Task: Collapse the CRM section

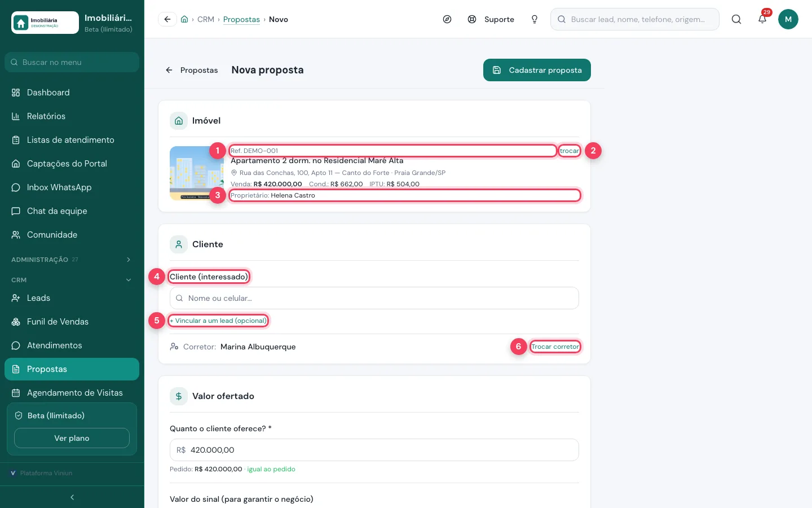Action: pos(72,280)
